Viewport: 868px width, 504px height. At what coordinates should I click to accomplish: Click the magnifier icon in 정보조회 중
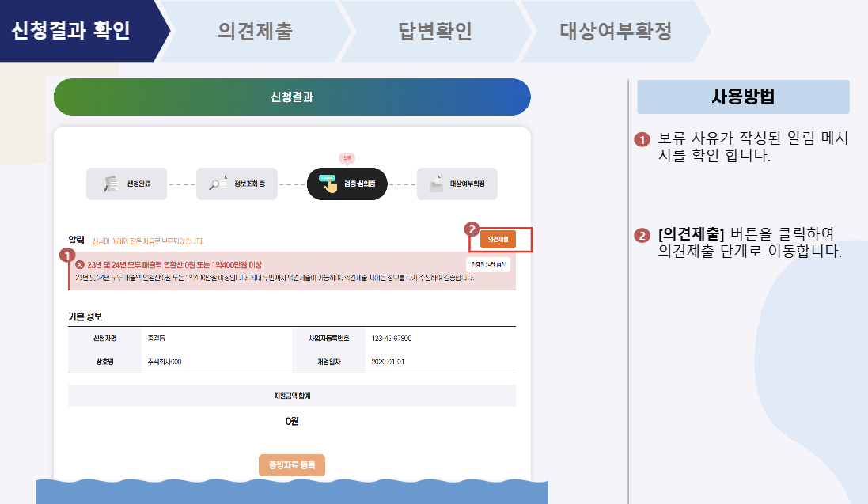(x=218, y=184)
